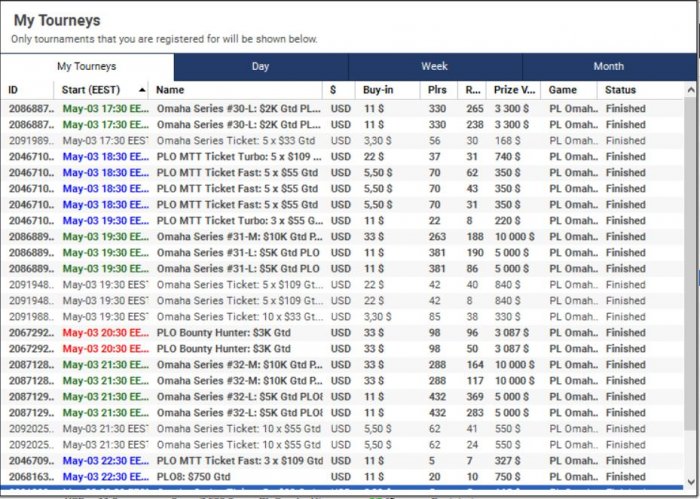
Task: Select PLO MTT Ticket Fast: 3 x $109 Gtd
Action: click(x=342, y=461)
